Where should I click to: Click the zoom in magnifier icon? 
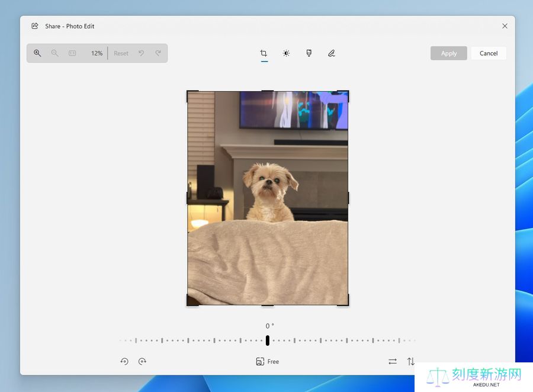(37, 53)
